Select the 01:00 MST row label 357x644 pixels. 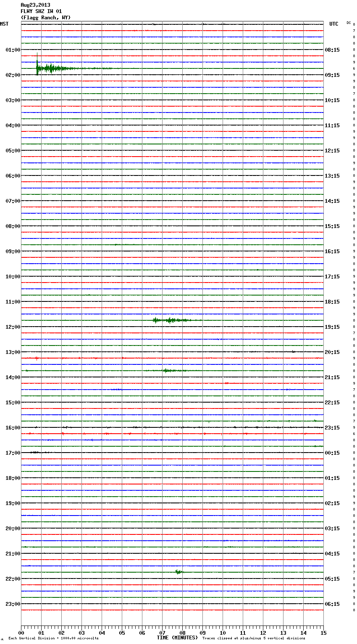tap(13, 50)
